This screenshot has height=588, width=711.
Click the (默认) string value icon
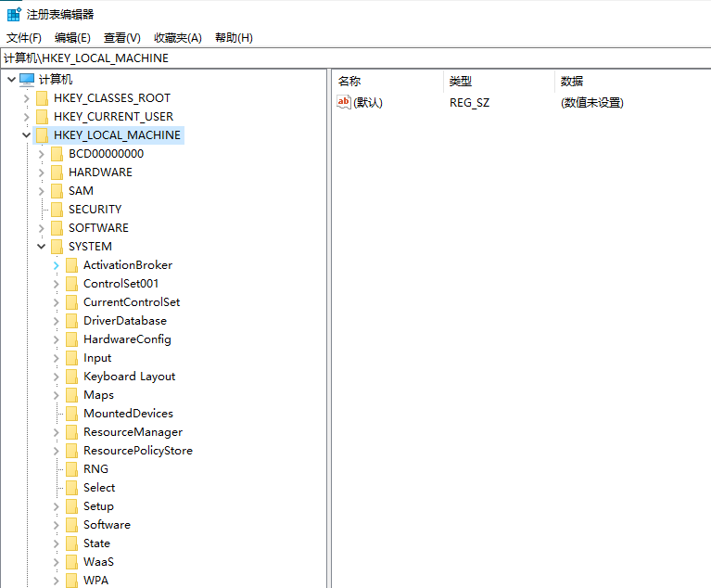pyautogui.click(x=344, y=102)
